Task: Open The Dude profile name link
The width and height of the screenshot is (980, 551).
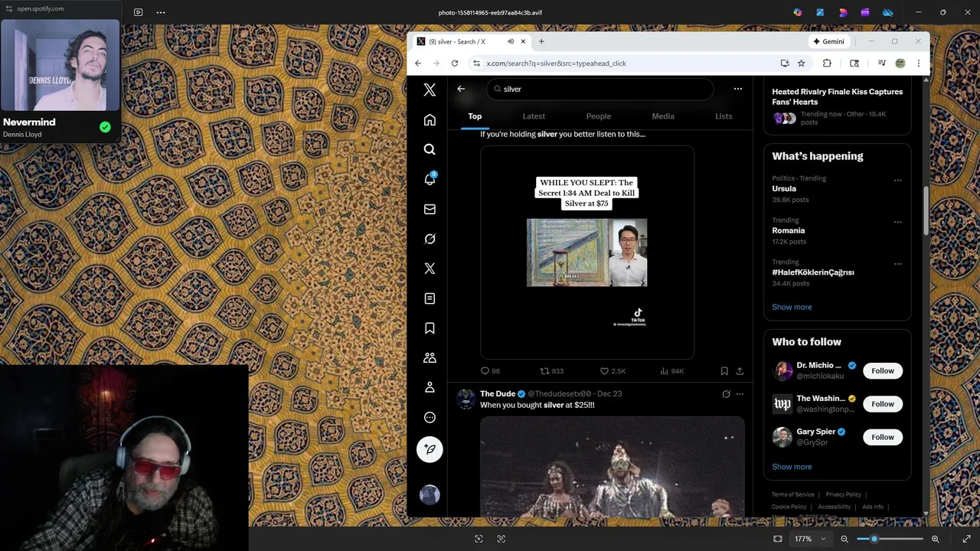Action: pyautogui.click(x=498, y=394)
